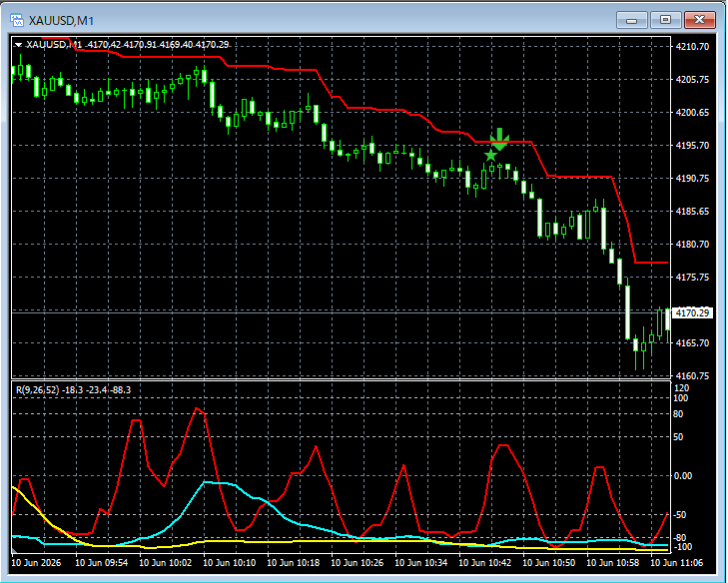
Task: Click time axis label 10 Jun 10:18
Action: point(294,563)
